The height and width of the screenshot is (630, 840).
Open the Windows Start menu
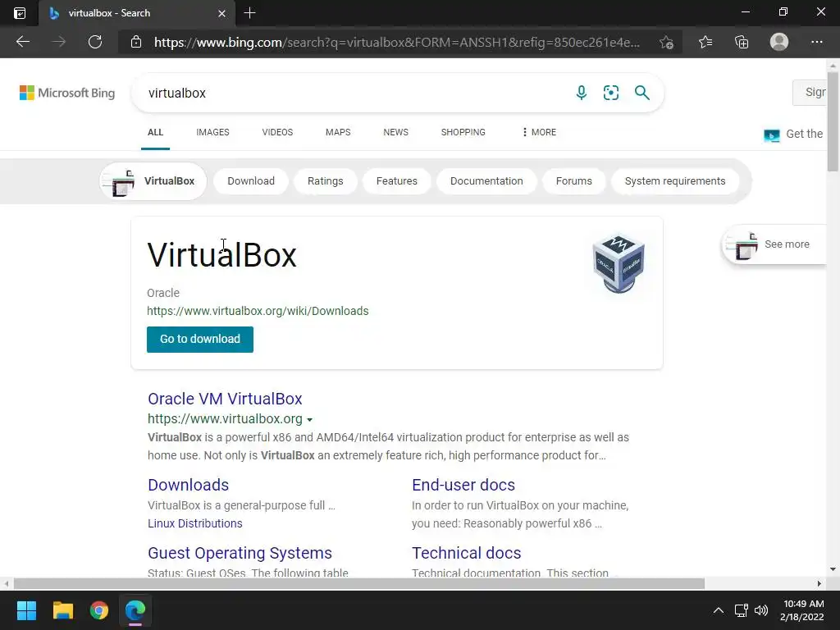click(x=26, y=610)
